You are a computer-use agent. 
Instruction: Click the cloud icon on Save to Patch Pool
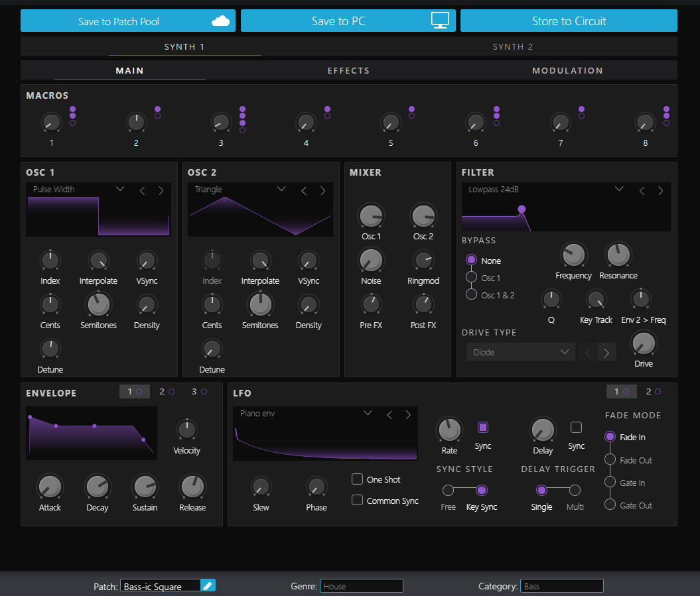(x=220, y=21)
